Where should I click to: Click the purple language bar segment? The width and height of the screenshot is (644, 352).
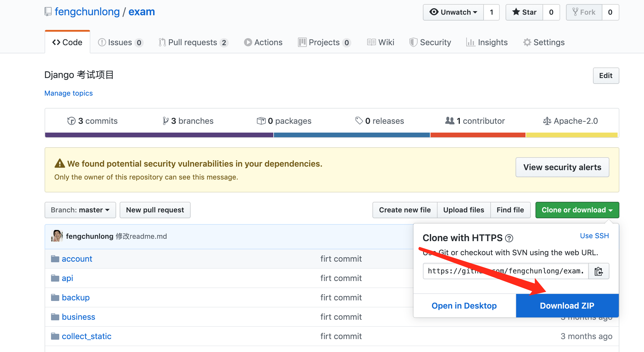(x=159, y=135)
